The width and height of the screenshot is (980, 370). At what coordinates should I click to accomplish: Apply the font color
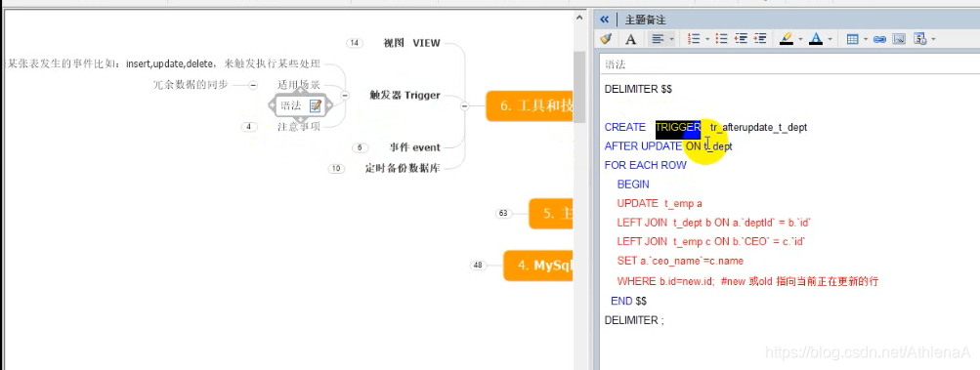816,39
